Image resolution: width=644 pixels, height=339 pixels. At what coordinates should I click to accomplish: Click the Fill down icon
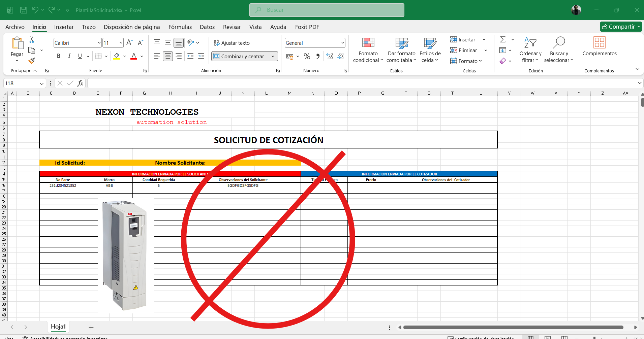(x=503, y=50)
